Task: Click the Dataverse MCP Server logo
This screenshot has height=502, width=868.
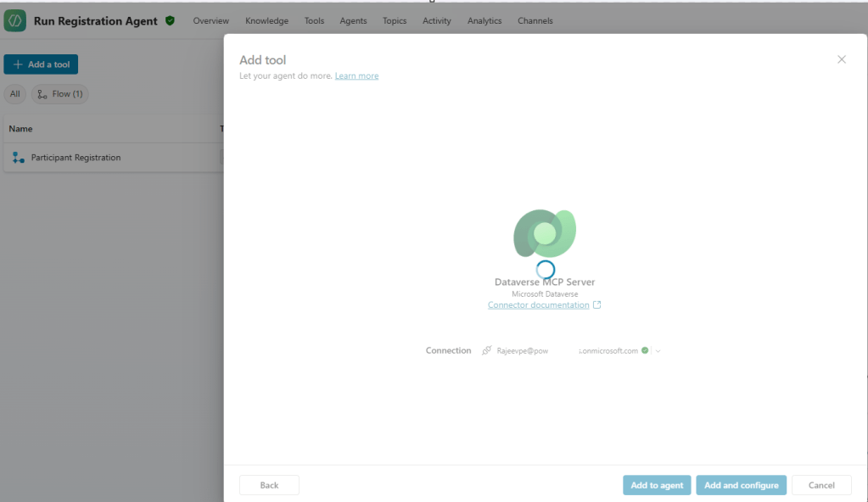Action: tap(545, 233)
